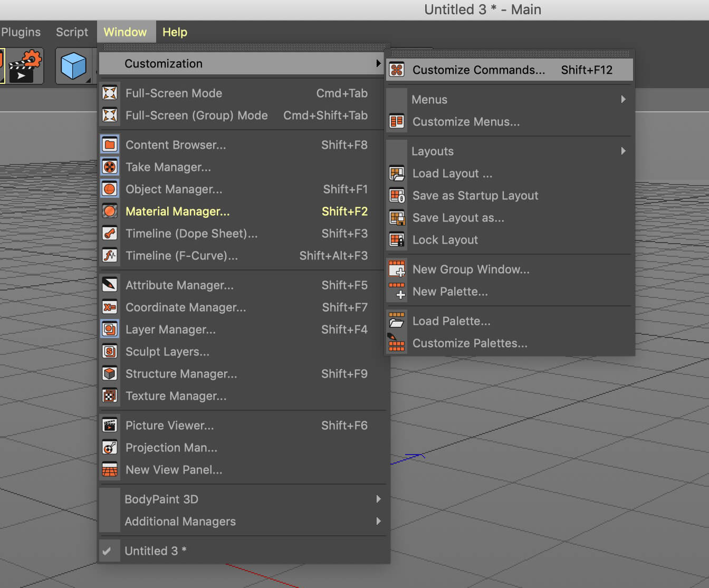This screenshot has width=709, height=588.
Task: Select checked Untitled 3 * window entry
Action: click(243, 551)
